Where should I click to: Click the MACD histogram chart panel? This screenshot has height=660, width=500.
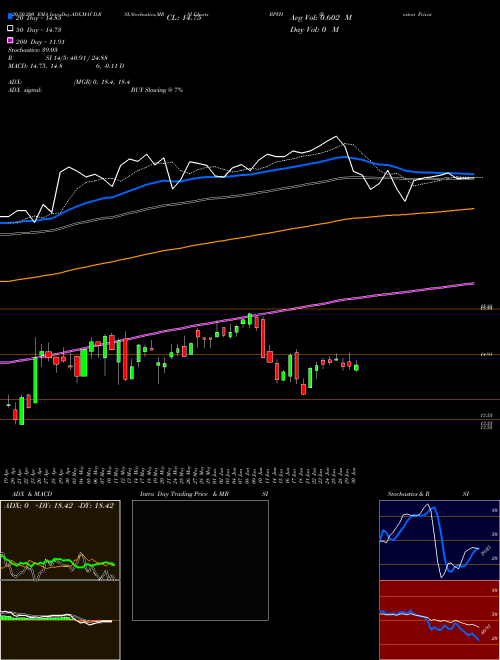point(60,620)
